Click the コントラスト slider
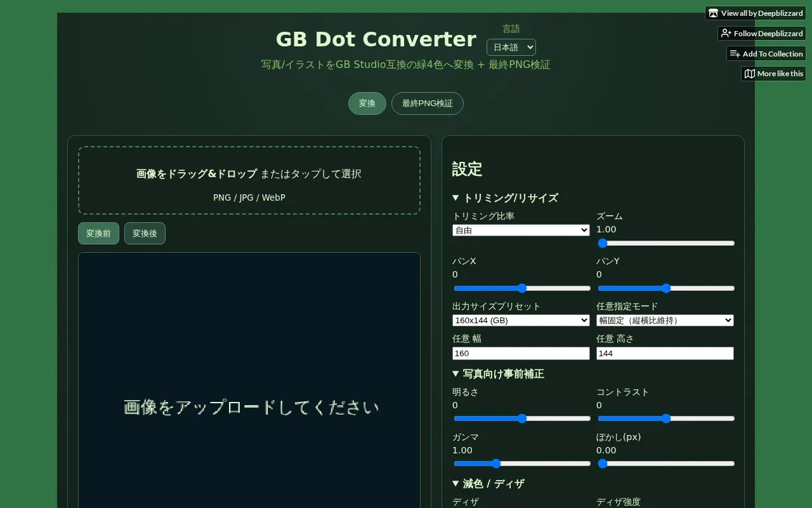The width and height of the screenshot is (812, 508). [666, 418]
